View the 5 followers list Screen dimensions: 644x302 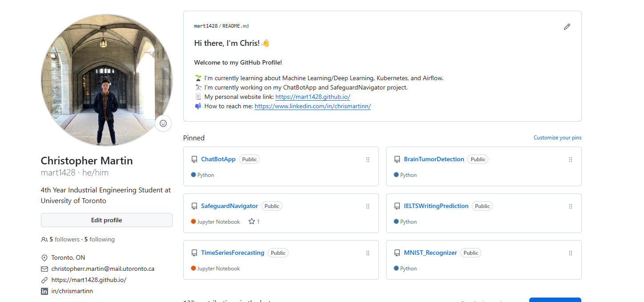64,239
